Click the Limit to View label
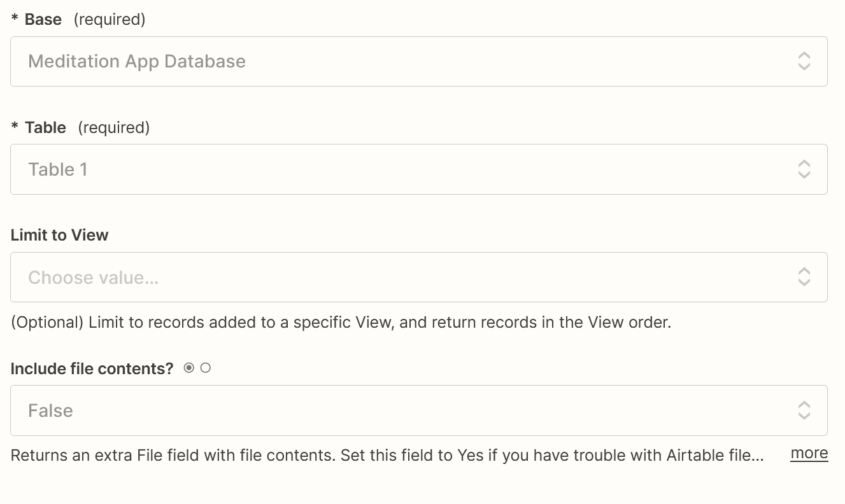The image size is (845, 504). (60, 235)
